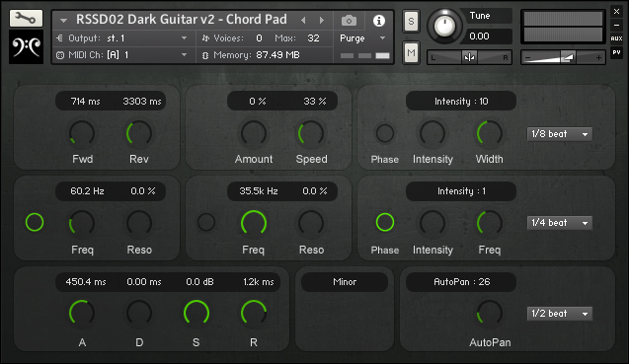Click the 60.2 Hz filter Reso knob

[x=139, y=223]
